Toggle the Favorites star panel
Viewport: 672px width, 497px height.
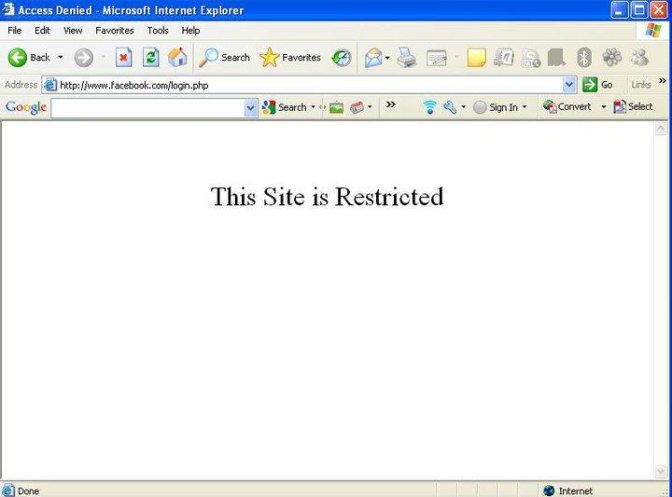290,57
